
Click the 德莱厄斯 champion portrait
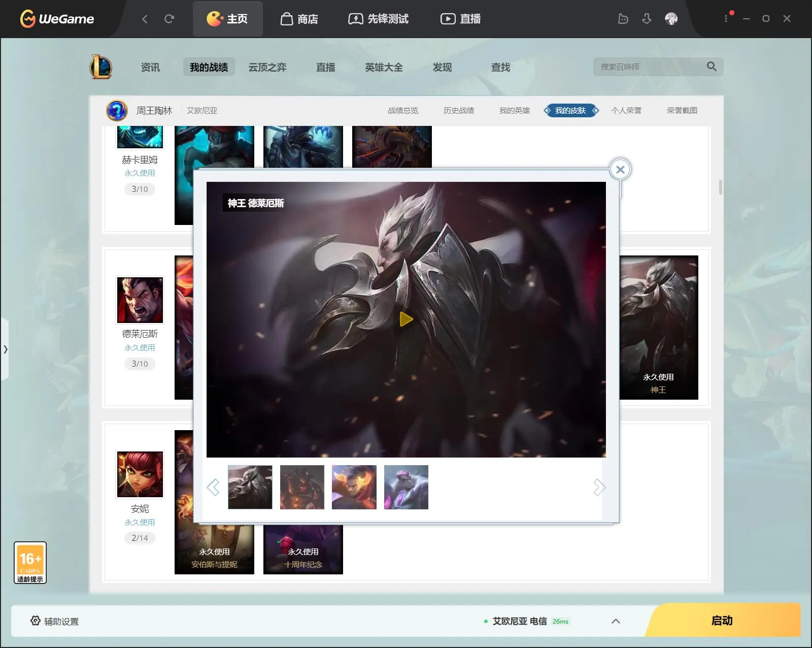(140, 300)
